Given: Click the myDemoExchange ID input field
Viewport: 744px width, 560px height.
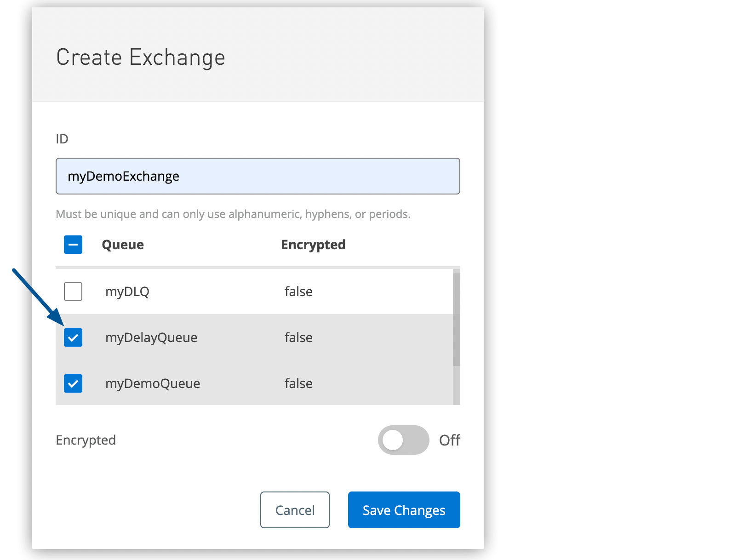Looking at the screenshot, I should [x=258, y=176].
